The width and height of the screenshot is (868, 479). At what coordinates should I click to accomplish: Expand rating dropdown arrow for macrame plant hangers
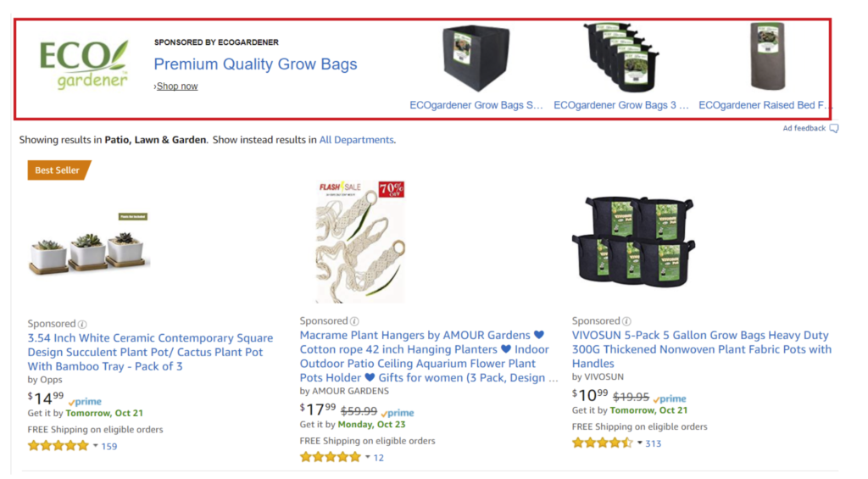(367, 458)
